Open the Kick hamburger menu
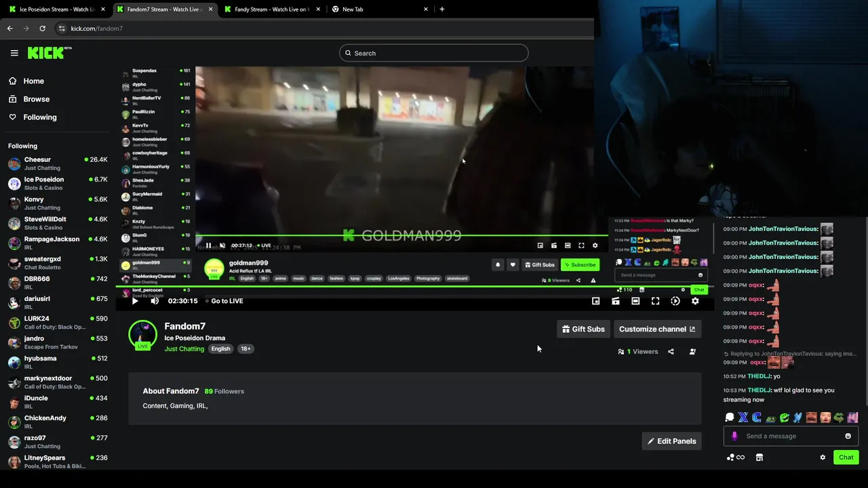This screenshot has width=868, height=488. coord(14,53)
